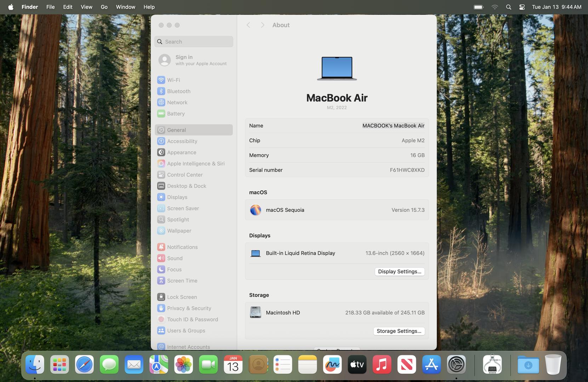The width and height of the screenshot is (588, 382).
Task: Select Desktop & Dock in sidebar
Action: click(186, 186)
